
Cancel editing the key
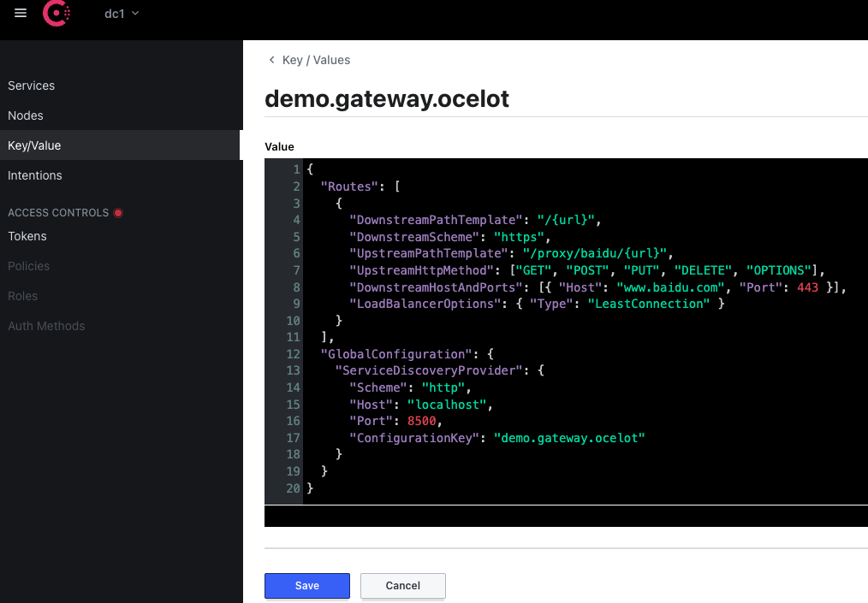[402, 586]
